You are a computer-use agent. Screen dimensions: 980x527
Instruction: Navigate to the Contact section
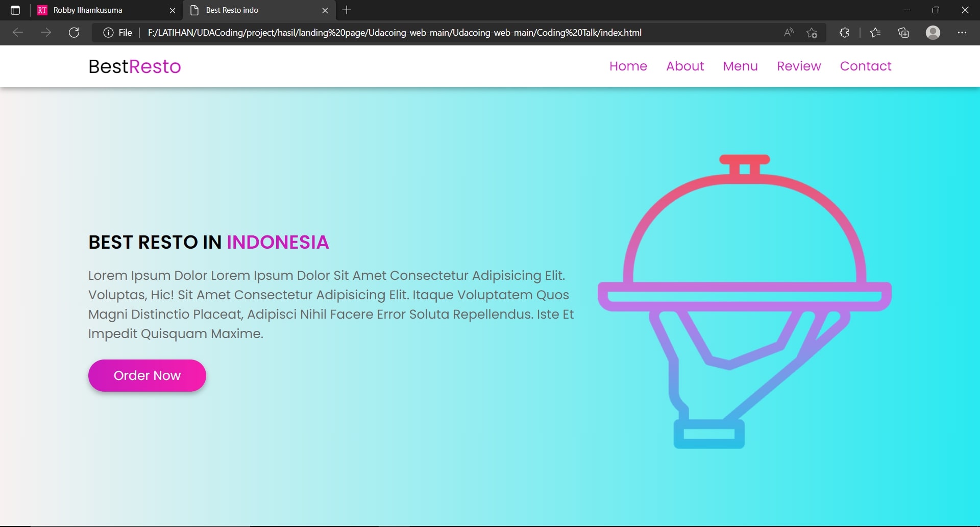point(866,66)
